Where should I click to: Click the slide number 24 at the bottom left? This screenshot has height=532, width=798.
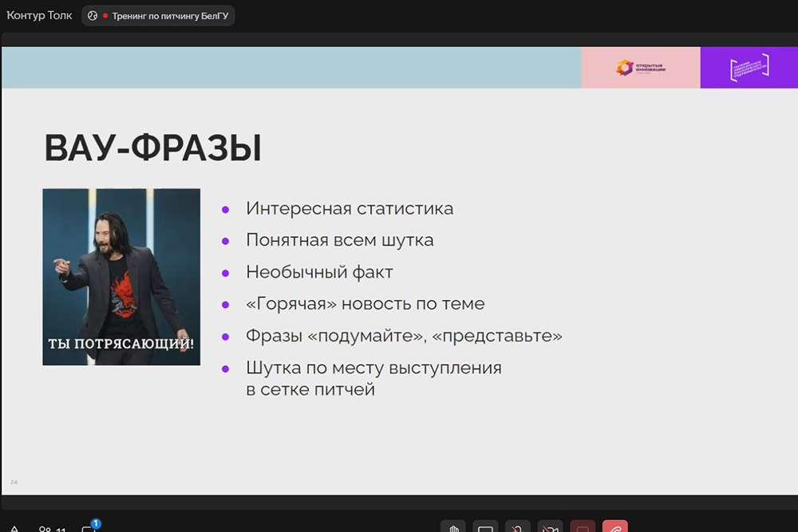tap(14, 482)
